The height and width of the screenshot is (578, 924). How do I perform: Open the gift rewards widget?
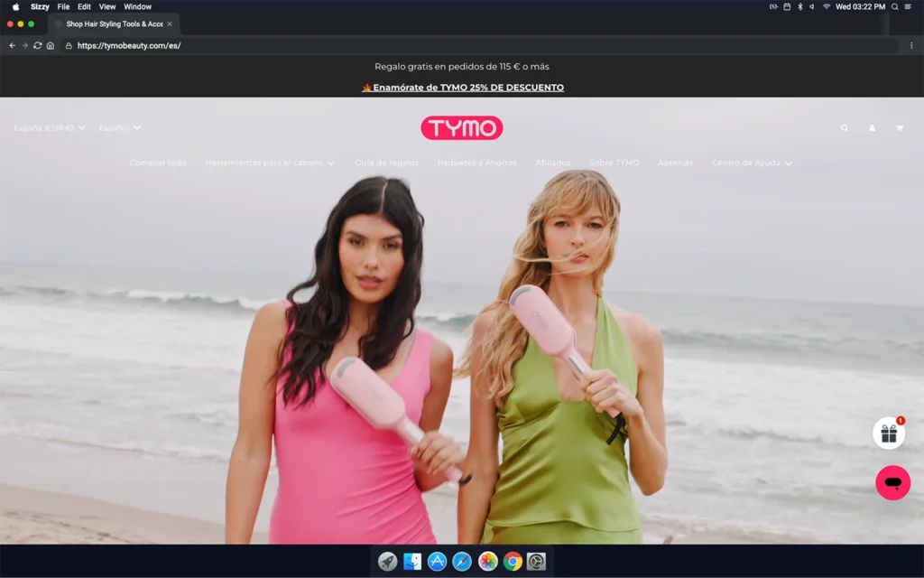click(x=889, y=433)
